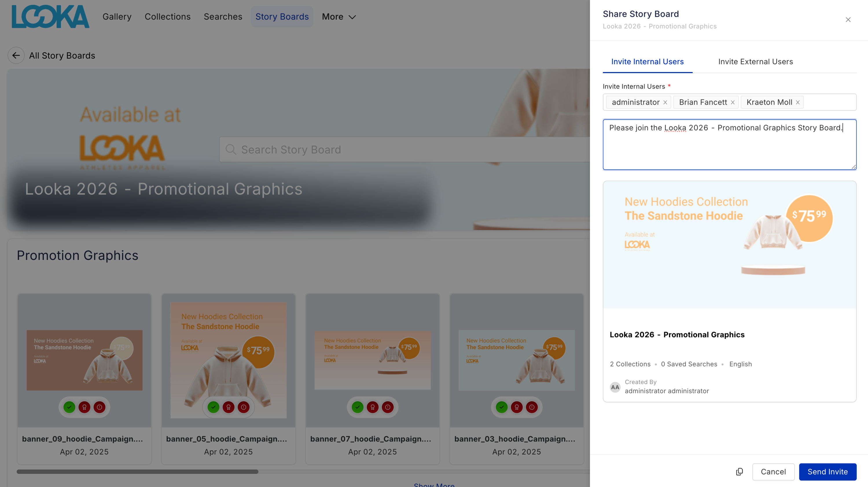Click the Cancel button
The height and width of the screenshot is (487, 868).
(773, 471)
